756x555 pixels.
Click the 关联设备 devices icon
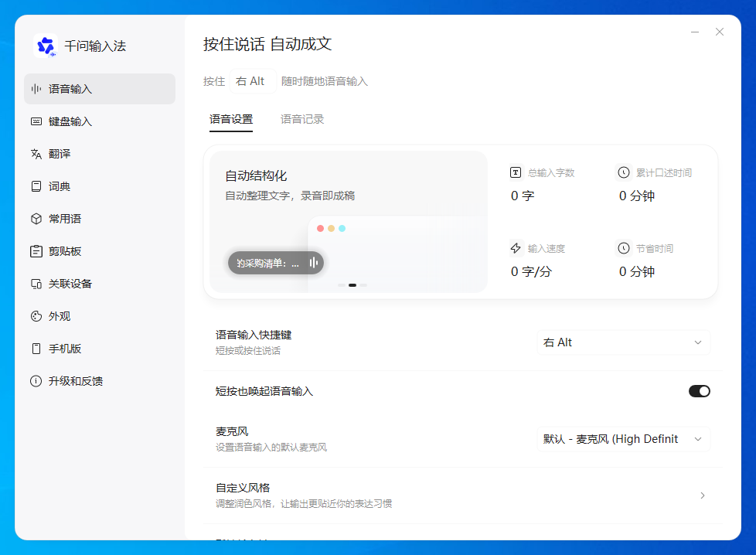(36, 284)
